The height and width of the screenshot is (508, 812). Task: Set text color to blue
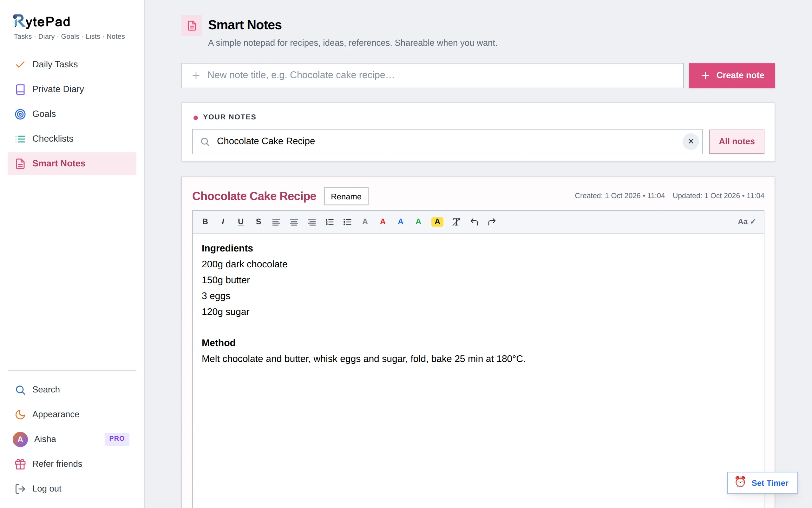401,222
